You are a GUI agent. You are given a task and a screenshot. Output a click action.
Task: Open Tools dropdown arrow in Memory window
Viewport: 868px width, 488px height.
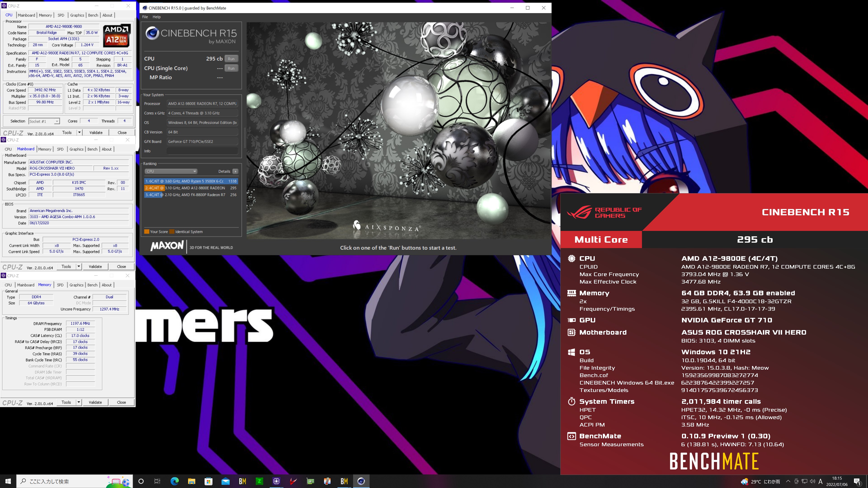click(78, 402)
